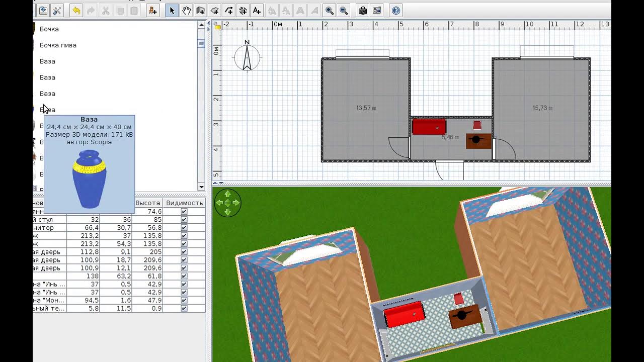
Task: Click the height cell 205
Action: pos(148,252)
